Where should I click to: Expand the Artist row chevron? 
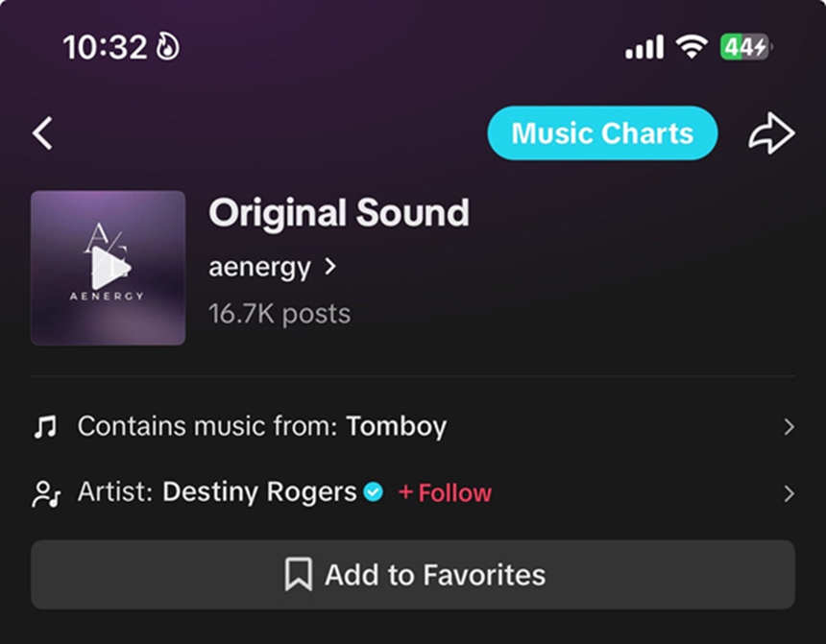(789, 493)
